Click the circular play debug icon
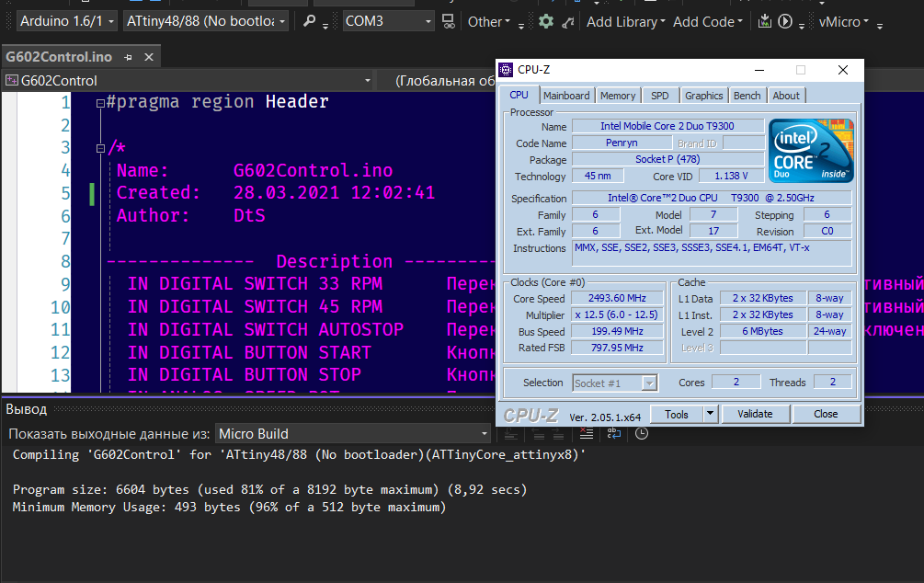Image resolution: width=924 pixels, height=583 pixels. [x=785, y=22]
